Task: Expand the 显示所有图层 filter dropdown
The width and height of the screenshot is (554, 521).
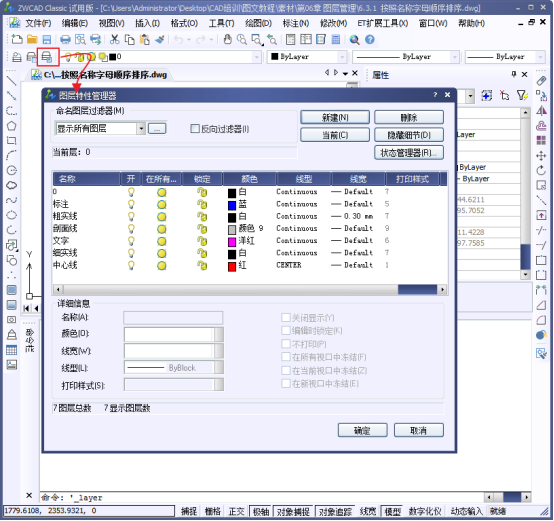Action: click(141, 129)
